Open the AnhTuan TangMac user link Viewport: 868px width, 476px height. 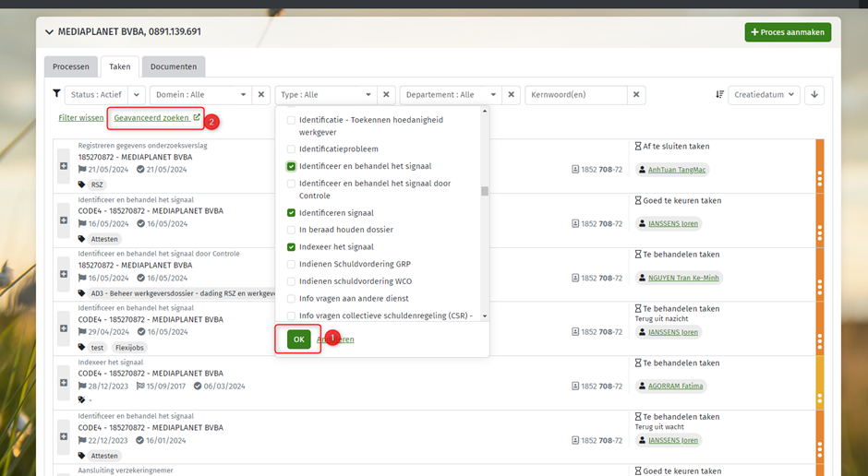(677, 170)
